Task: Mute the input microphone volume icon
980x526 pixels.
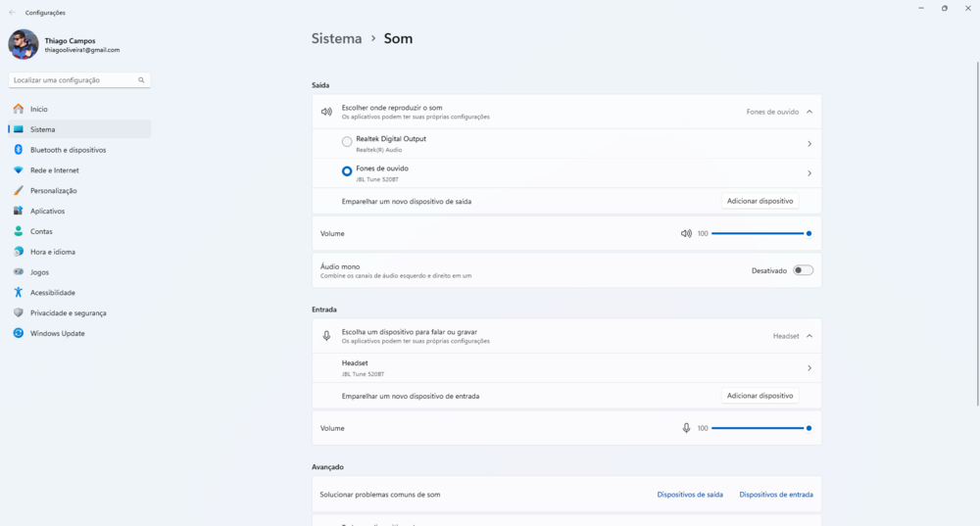Action: [686, 428]
